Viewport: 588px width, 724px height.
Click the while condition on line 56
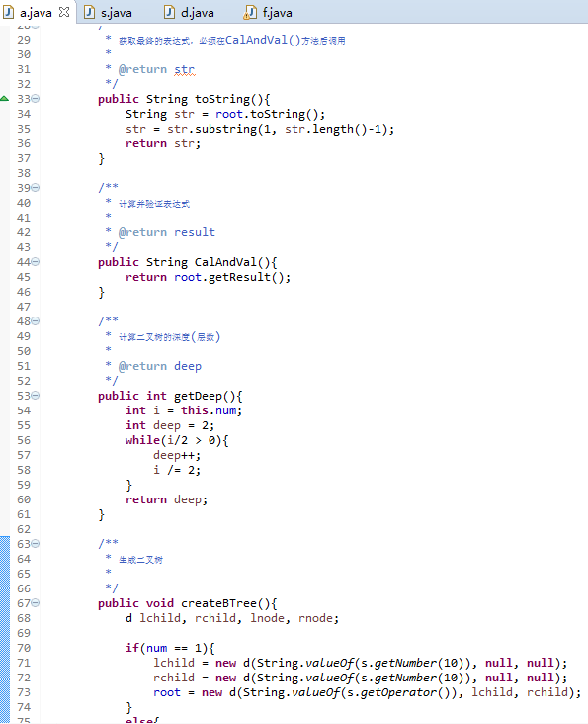tap(191, 440)
